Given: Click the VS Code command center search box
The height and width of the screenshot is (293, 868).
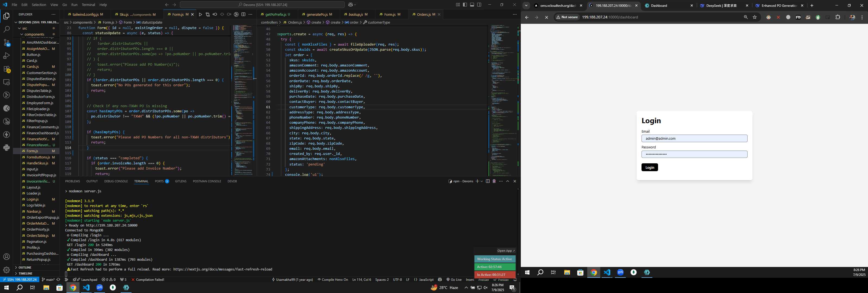Looking at the screenshot, I should 262,5.
